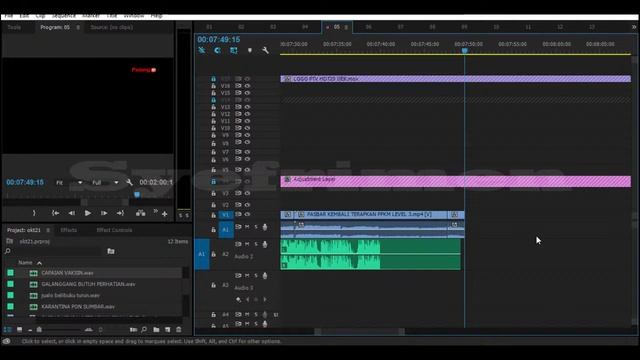Toggle visibility of track V7
Screen dimensions: 640x360
click(x=247, y=152)
